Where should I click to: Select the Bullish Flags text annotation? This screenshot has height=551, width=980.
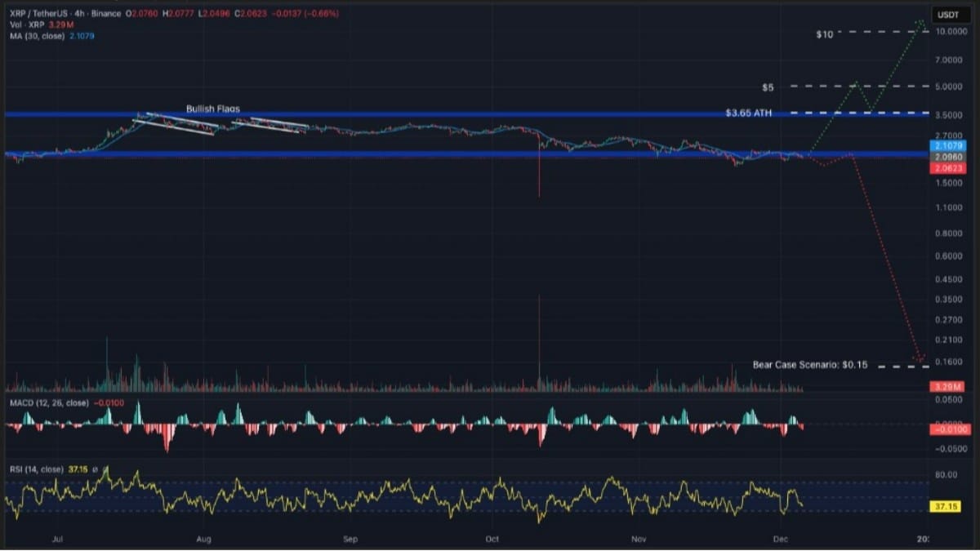(214, 109)
